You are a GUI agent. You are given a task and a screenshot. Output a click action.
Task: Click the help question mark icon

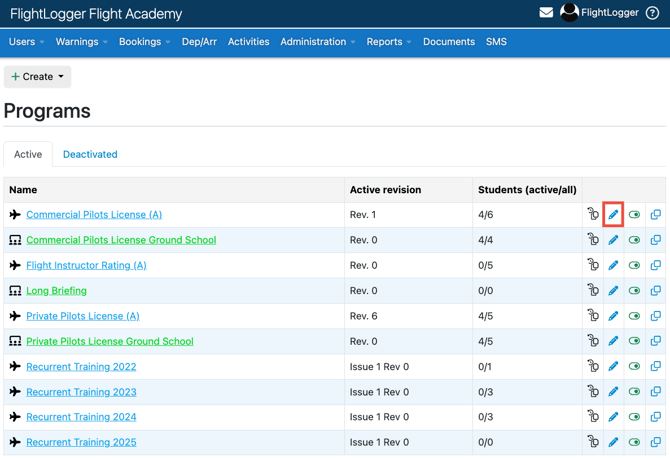(653, 13)
